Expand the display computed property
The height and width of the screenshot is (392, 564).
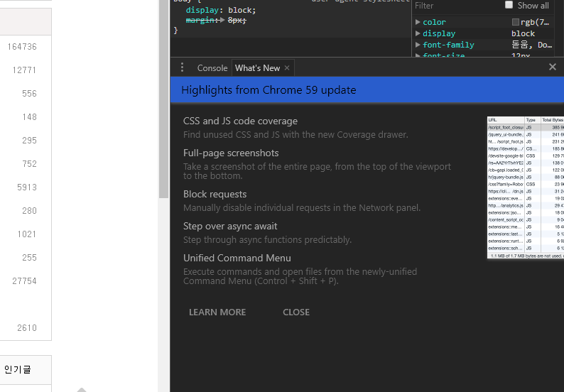[x=418, y=33]
